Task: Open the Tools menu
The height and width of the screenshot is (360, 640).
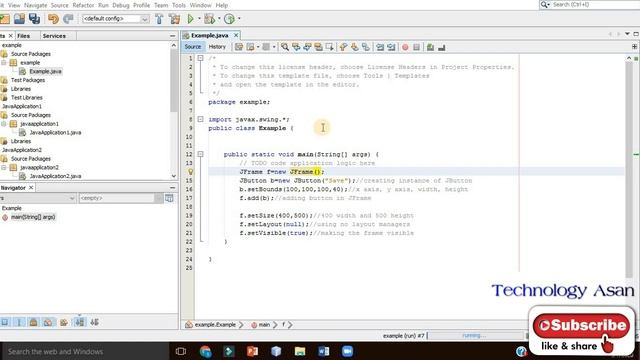Action: coord(179,5)
